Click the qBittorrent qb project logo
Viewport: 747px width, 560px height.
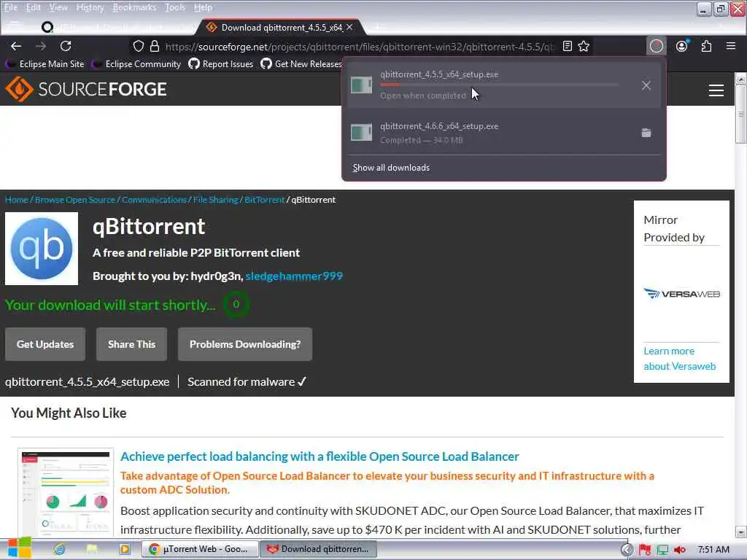42,249
